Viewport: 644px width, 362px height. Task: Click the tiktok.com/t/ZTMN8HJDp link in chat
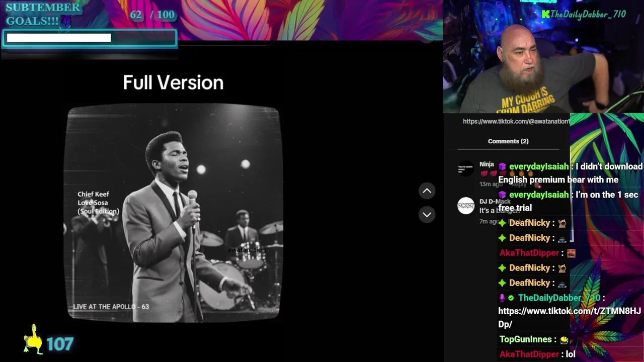click(x=570, y=317)
